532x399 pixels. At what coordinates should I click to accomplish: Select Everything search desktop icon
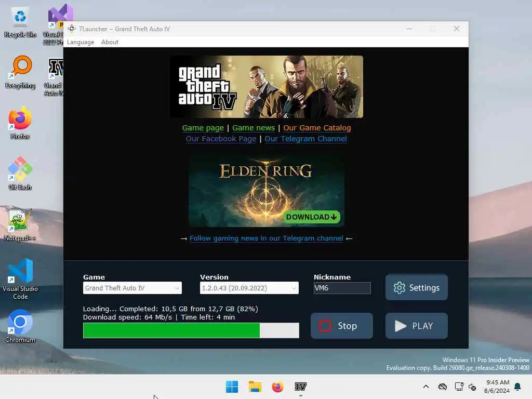click(x=20, y=73)
